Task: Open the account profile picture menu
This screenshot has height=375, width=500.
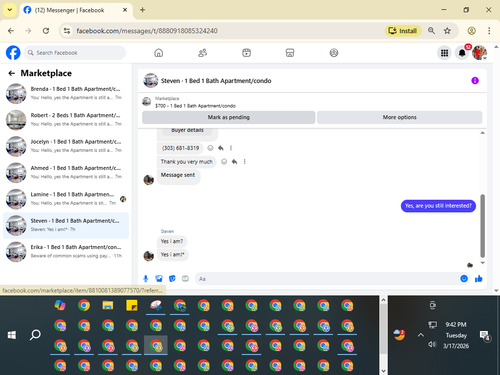Action: [x=479, y=53]
